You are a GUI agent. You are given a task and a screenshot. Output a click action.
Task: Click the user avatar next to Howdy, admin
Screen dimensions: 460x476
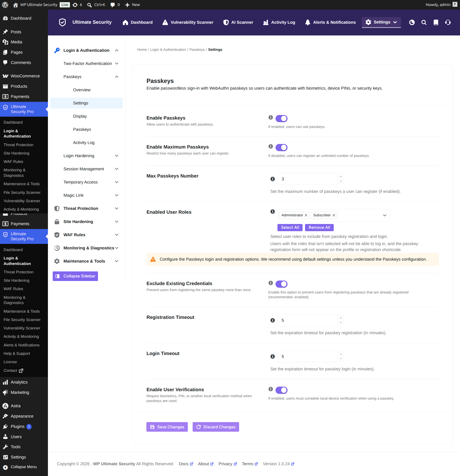click(x=455, y=5)
